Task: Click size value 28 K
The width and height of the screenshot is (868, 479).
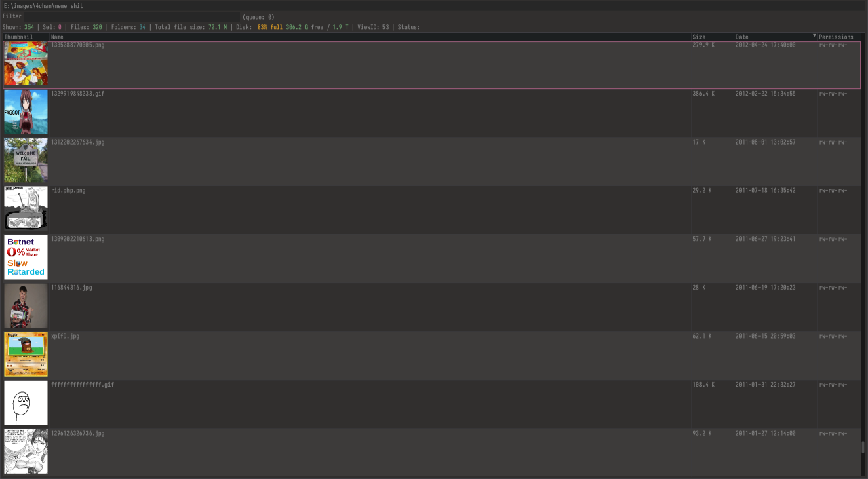Action: point(699,288)
